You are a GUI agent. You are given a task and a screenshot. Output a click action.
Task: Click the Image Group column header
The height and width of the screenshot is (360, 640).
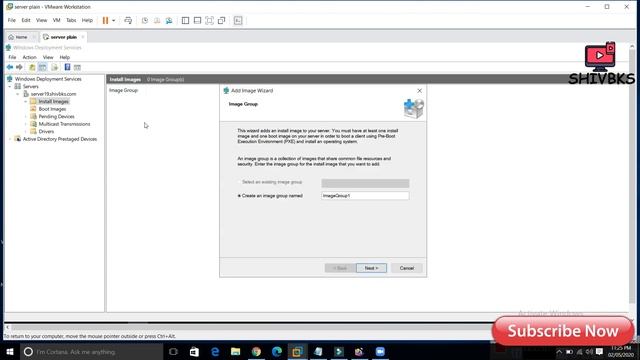(x=123, y=90)
